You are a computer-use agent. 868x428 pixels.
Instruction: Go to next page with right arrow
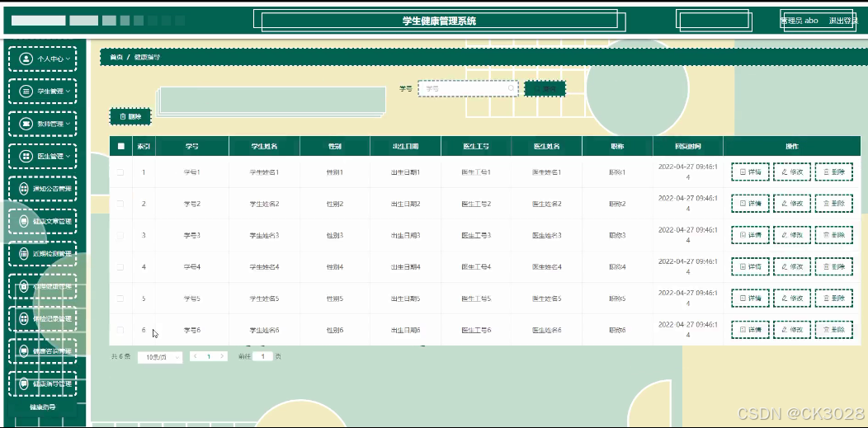(x=222, y=356)
